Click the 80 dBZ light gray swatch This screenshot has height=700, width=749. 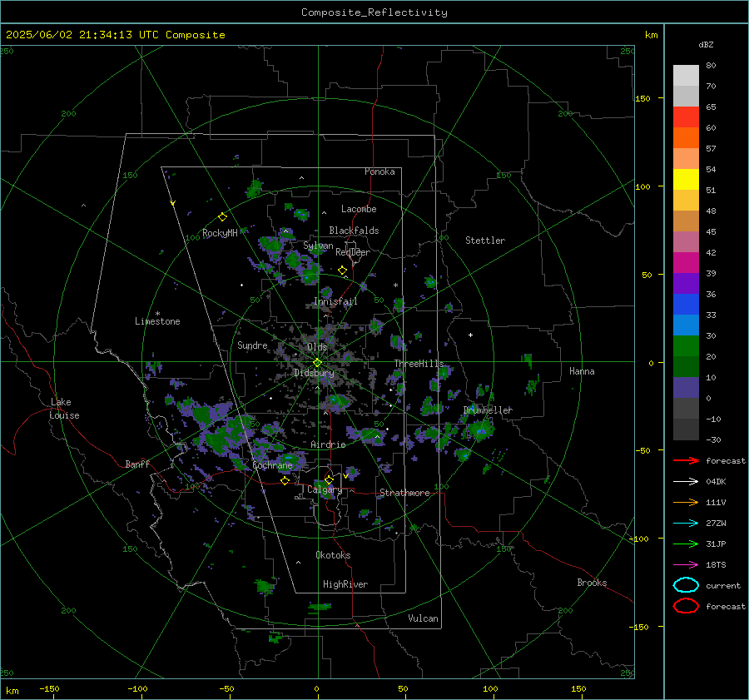(x=686, y=76)
